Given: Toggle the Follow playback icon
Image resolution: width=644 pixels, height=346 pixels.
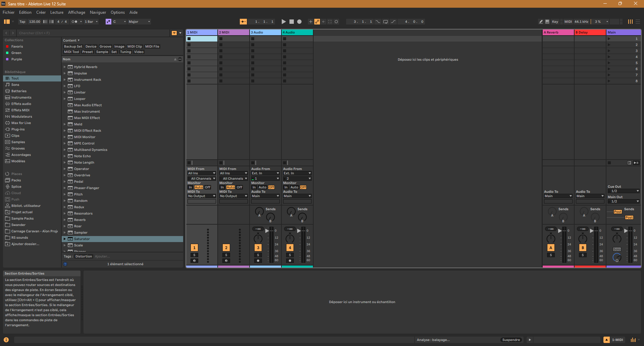Looking at the screenshot, I should coord(244,22).
